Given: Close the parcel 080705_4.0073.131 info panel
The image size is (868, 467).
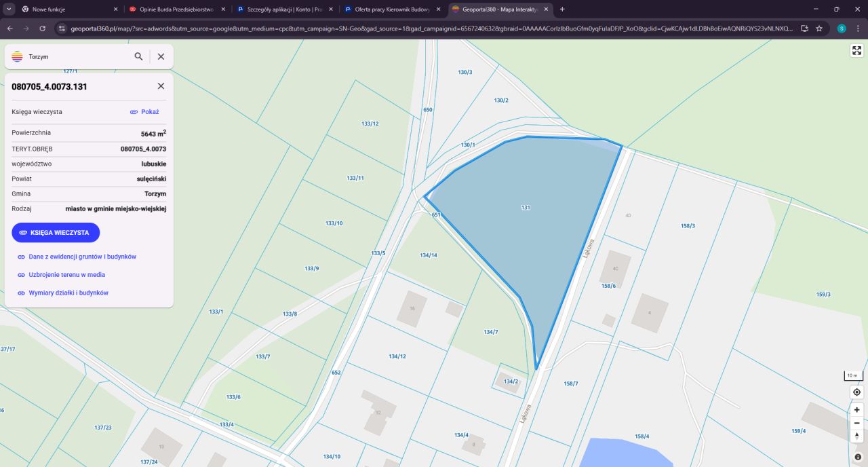Looking at the screenshot, I should point(161,86).
